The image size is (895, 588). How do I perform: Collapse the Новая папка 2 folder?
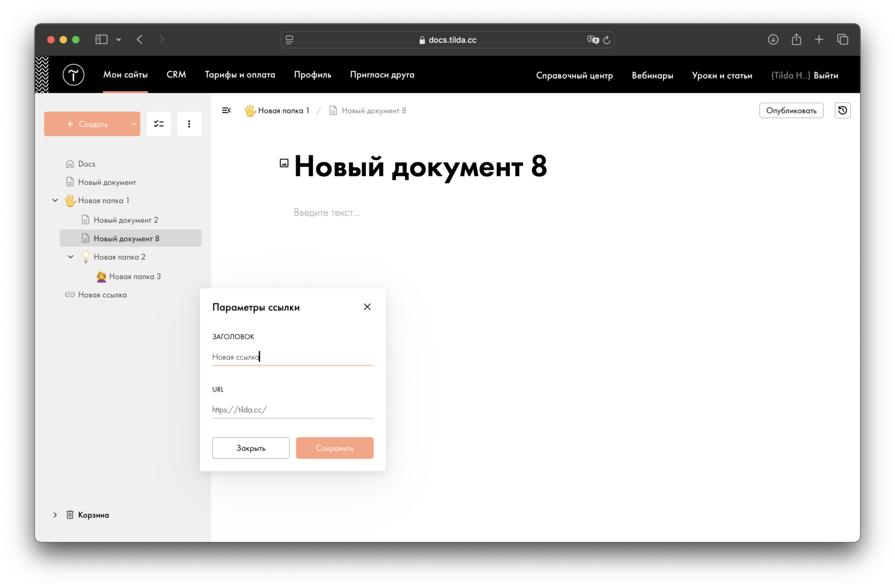tap(71, 257)
